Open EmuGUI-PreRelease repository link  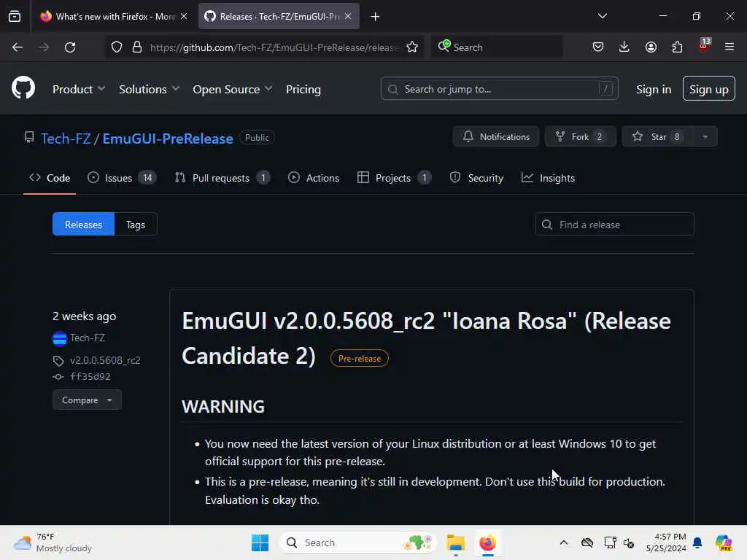tap(168, 139)
